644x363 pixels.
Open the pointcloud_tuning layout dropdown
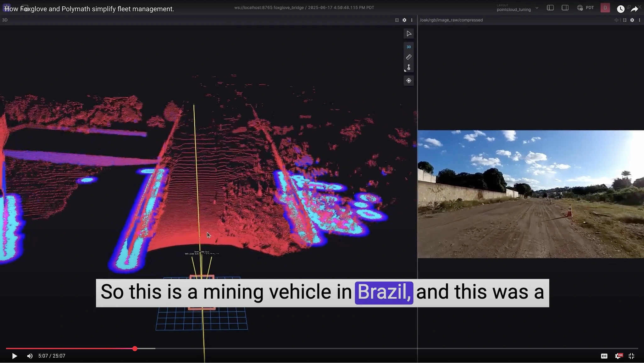[517, 8]
